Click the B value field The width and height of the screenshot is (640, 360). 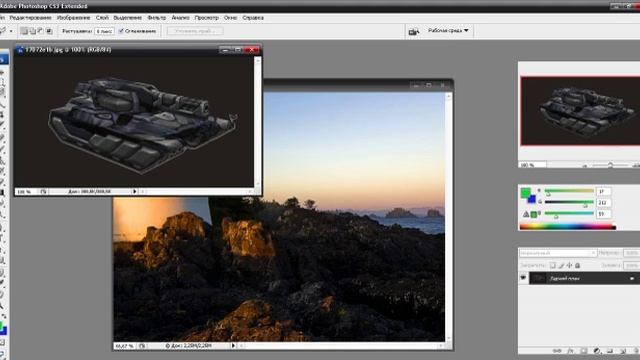[603, 214]
